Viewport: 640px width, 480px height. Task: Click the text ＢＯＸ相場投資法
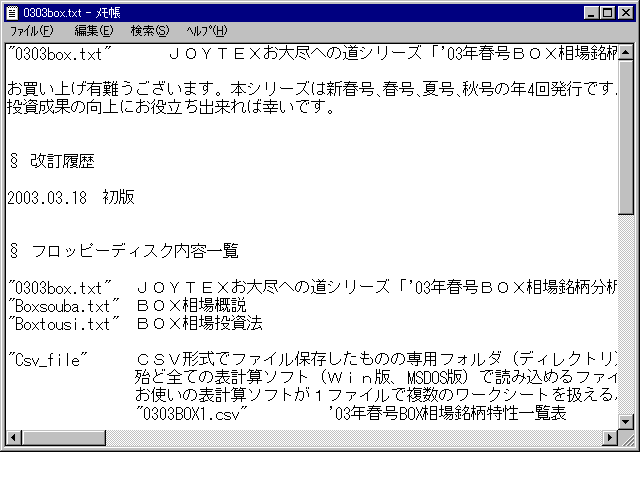click(200, 324)
